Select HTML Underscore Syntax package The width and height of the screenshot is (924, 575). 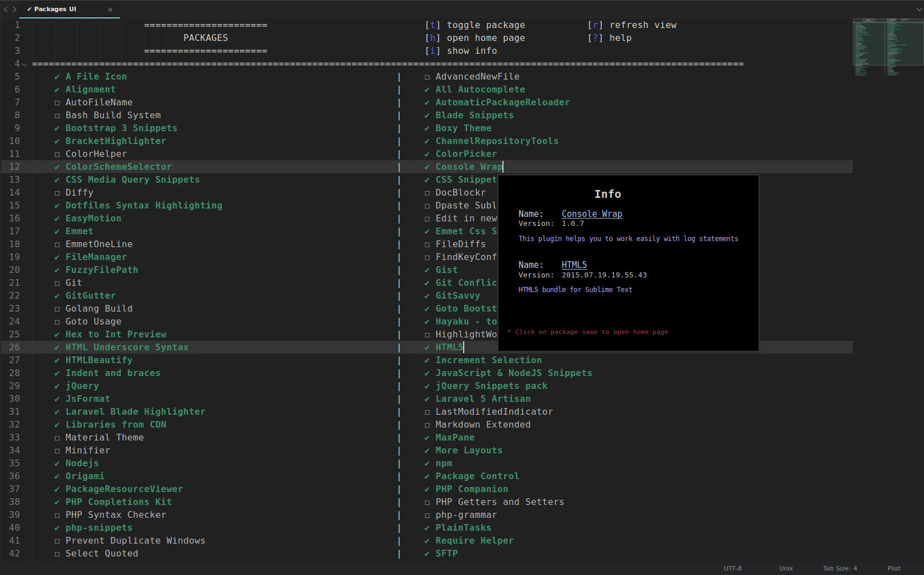[x=127, y=347]
